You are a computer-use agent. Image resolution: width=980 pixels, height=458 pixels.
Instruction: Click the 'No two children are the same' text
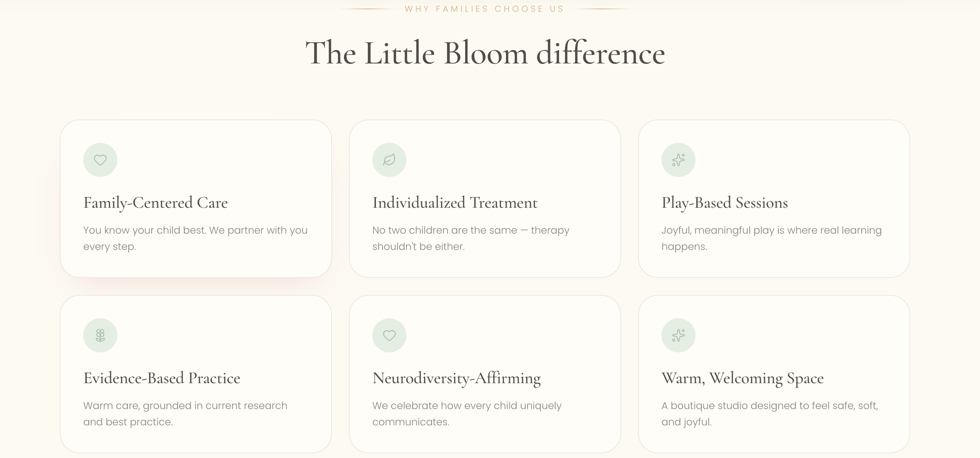pos(471,238)
